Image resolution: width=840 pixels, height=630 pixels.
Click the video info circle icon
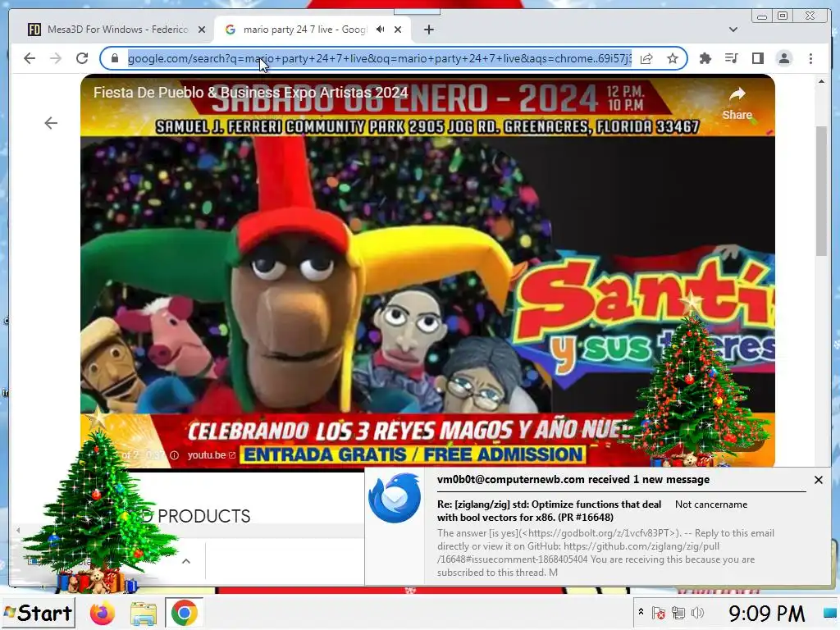(175, 454)
